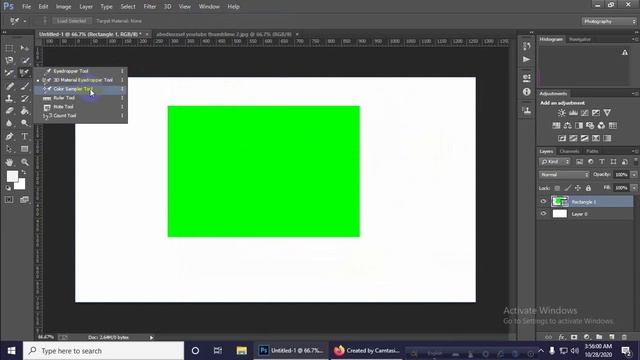Choose Color Sampler Tool from flyout

point(80,89)
